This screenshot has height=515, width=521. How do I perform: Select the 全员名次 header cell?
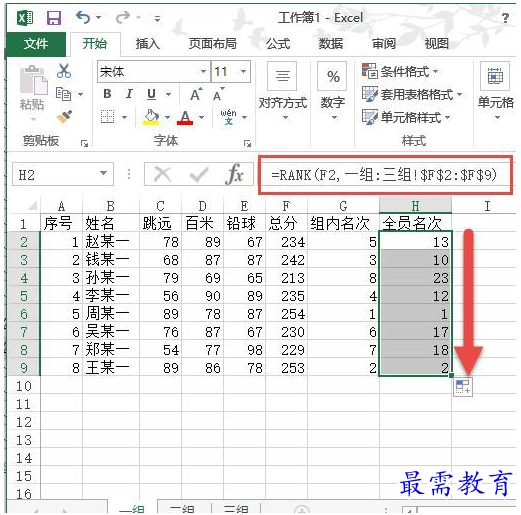[415, 223]
